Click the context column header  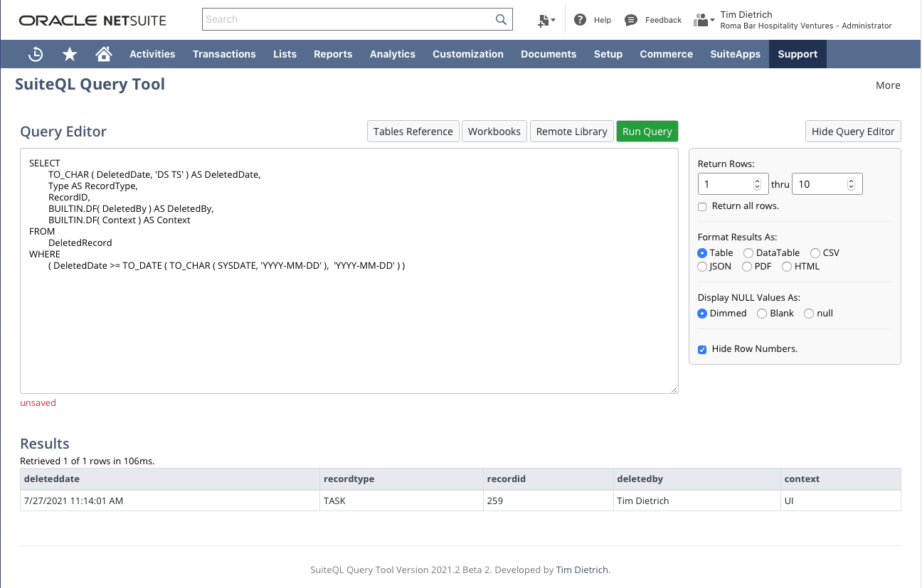(841, 479)
